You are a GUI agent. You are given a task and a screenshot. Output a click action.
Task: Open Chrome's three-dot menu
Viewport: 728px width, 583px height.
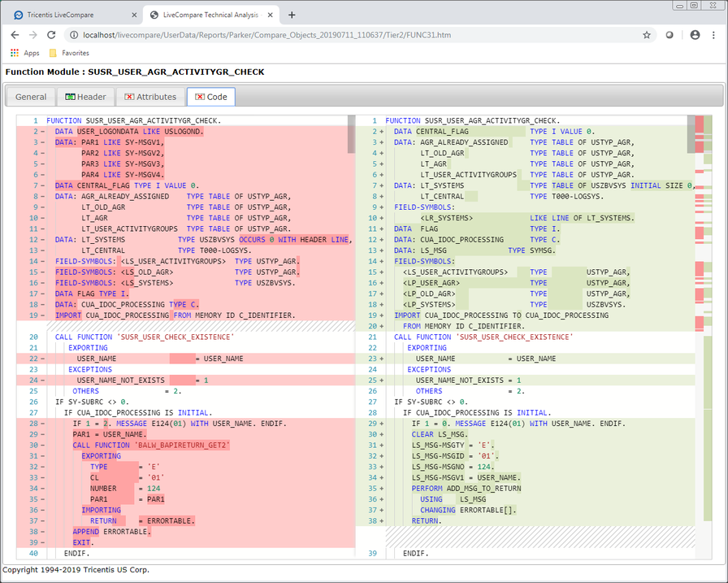click(x=714, y=35)
